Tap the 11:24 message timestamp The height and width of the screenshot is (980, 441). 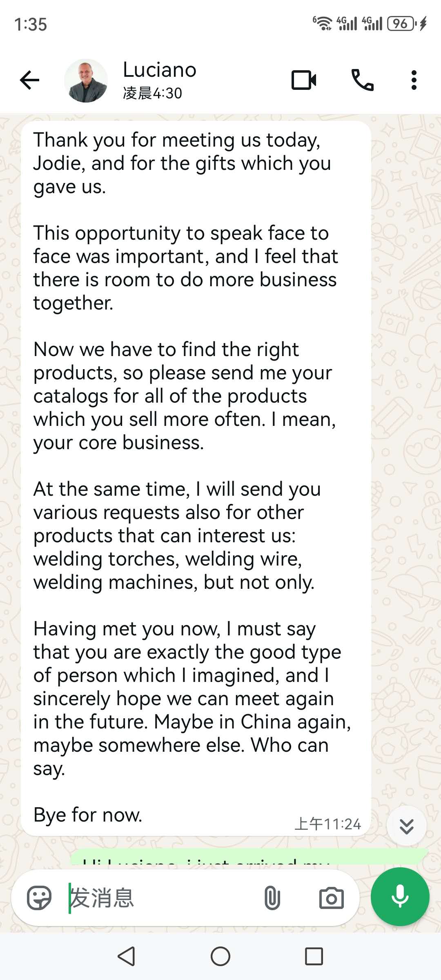(328, 824)
